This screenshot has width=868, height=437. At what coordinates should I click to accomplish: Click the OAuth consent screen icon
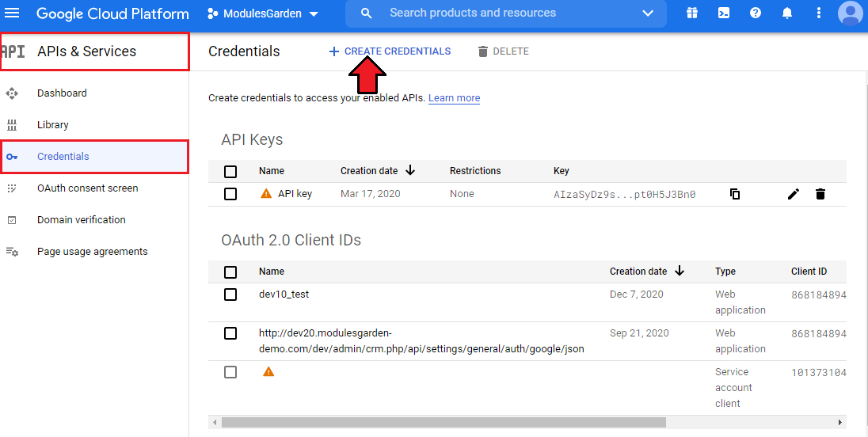[12, 188]
